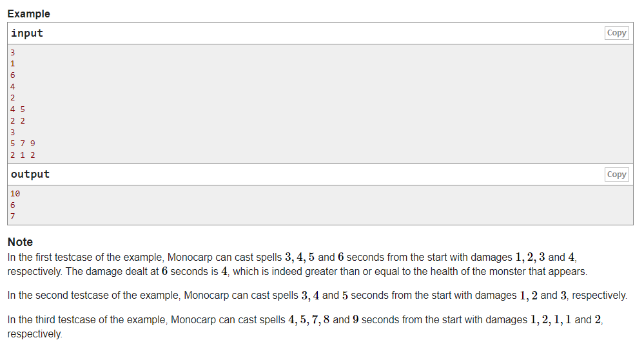This screenshot has width=644, height=358.
Task: Click the third input line "6"
Action: coord(13,75)
